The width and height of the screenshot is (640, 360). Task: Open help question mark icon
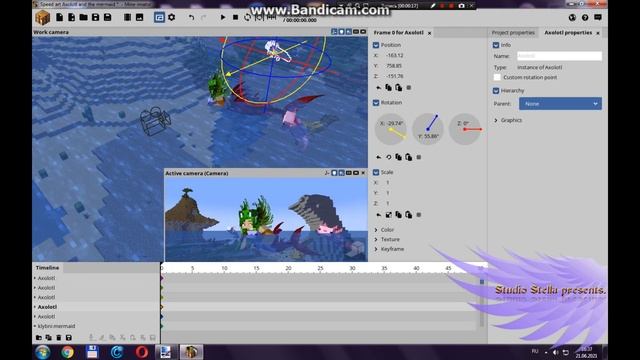pos(585,18)
